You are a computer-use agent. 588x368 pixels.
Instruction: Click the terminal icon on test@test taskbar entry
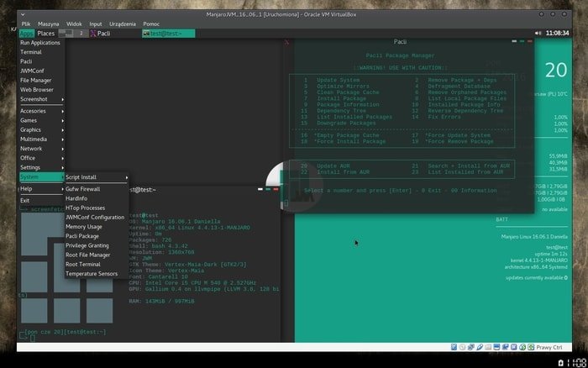(x=146, y=34)
